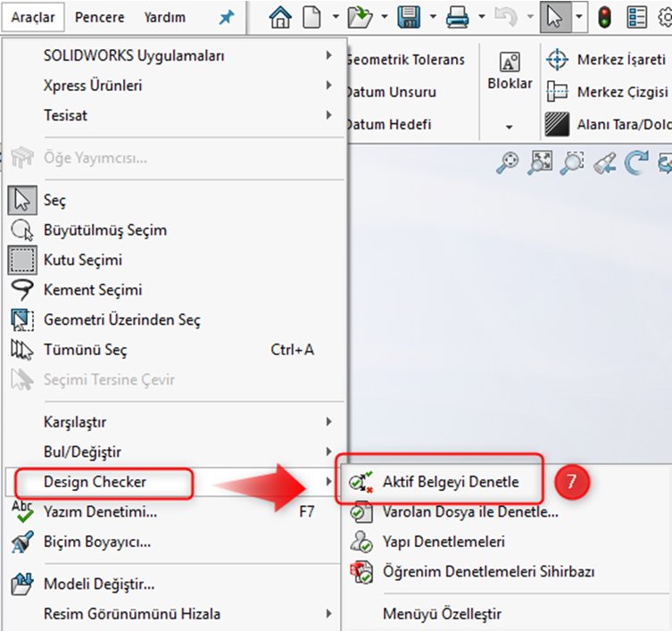Click the Undo arrow icon
The width and height of the screenshot is (672, 631).
click(506, 17)
